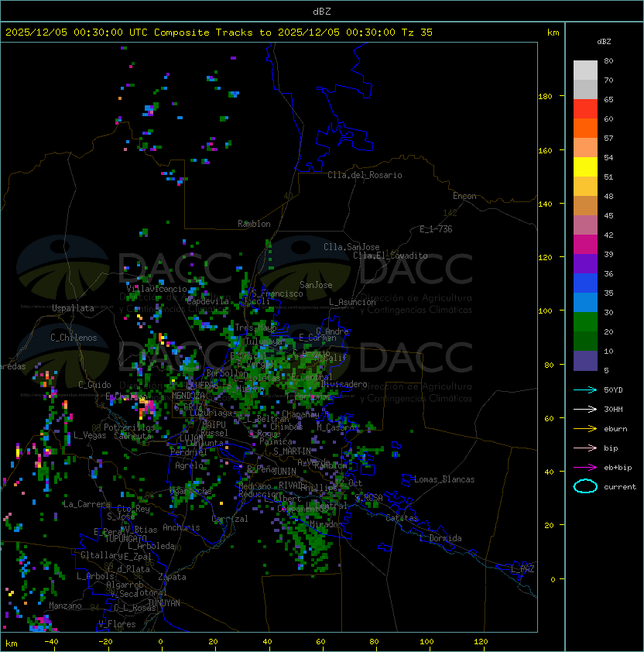Click the magenta eb+bip arrow icon

pyautogui.click(x=585, y=468)
